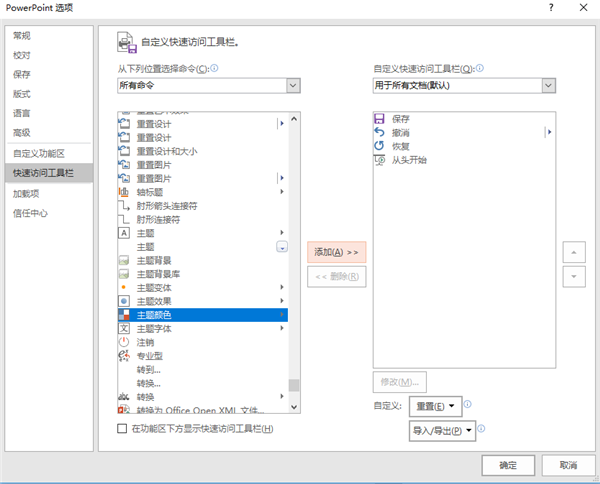Click the 主题颜色 palette icon
600x484 pixels.
point(124,315)
